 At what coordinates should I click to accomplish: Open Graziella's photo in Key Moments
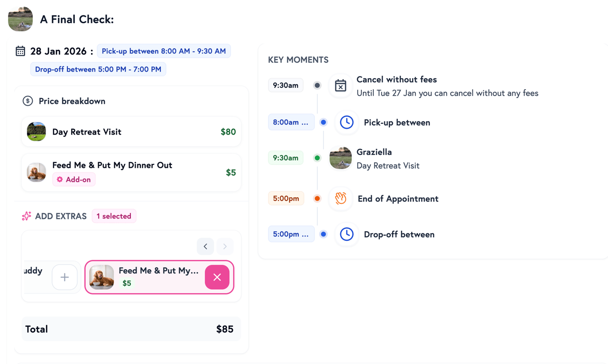(341, 158)
